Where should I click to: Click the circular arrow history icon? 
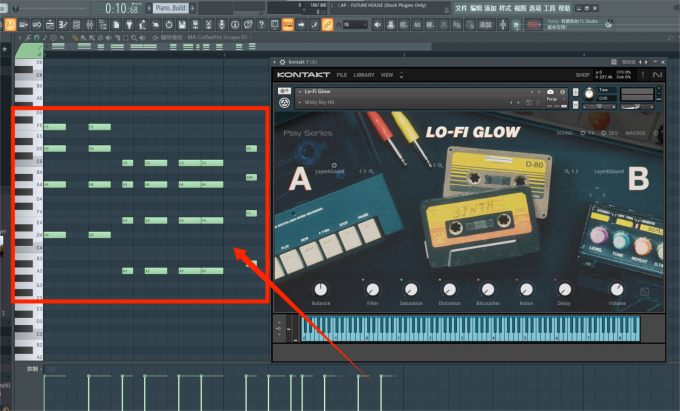(x=169, y=25)
